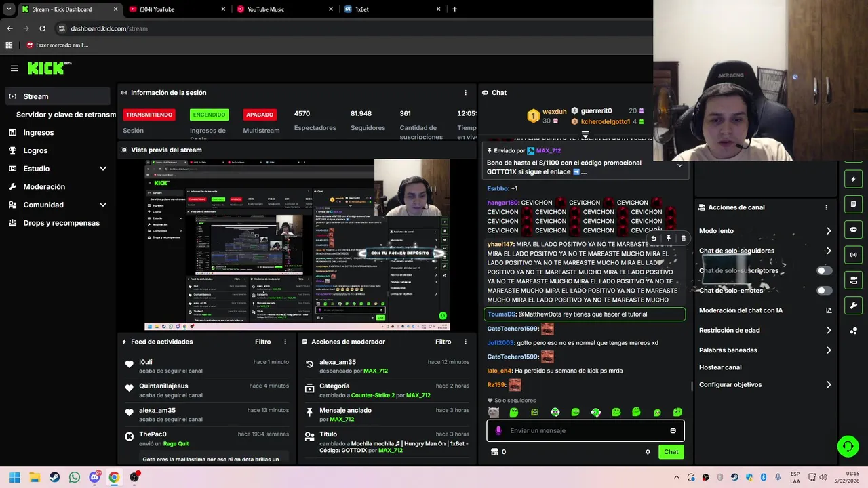Open Moderación in the sidebar
Screen dimensions: 868x488
[x=44, y=187]
